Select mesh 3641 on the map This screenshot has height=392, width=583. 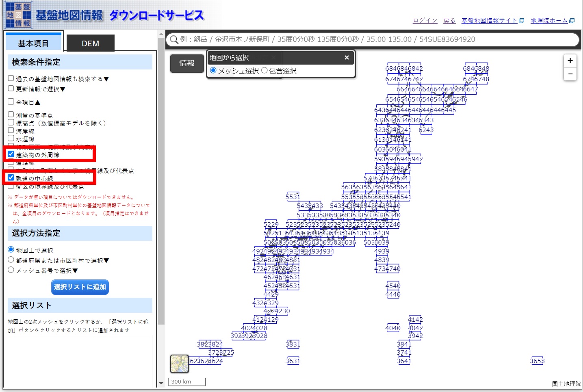tap(404, 361)
